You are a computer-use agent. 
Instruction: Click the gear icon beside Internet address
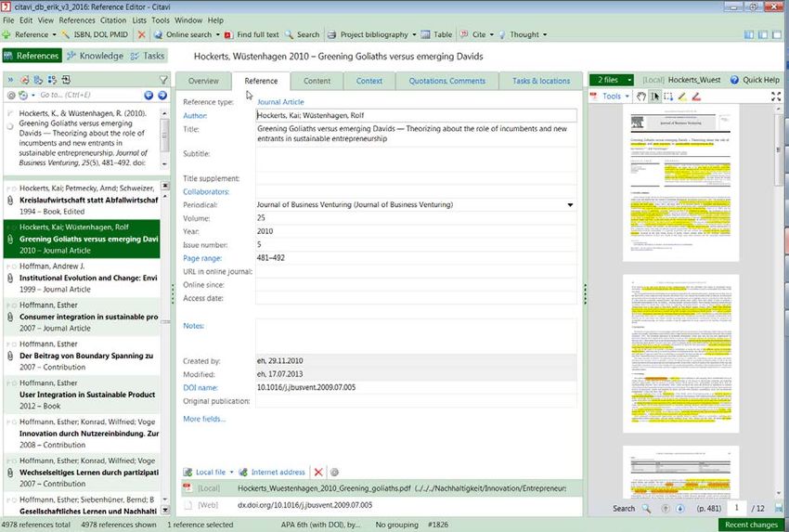point(334,472)
